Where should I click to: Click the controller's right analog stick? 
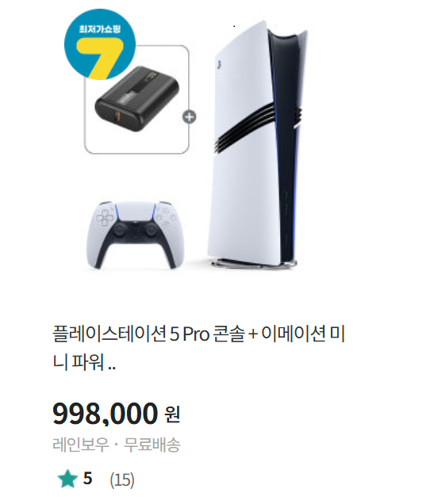click(150, 230)
